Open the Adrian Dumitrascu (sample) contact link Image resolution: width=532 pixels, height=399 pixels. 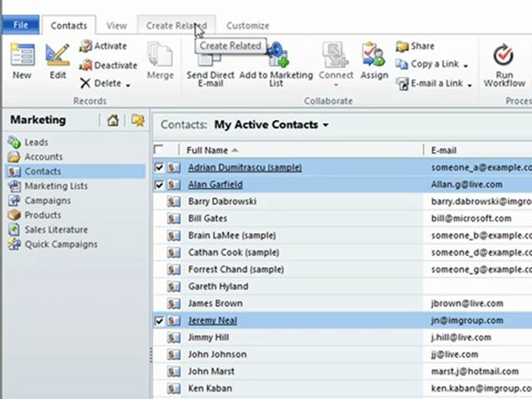245,167
